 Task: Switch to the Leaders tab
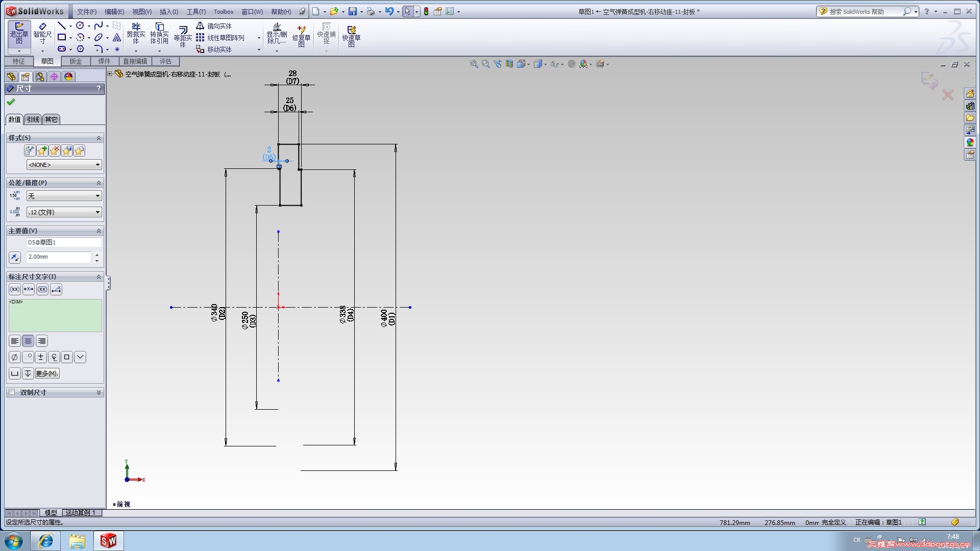click(33, 119)
